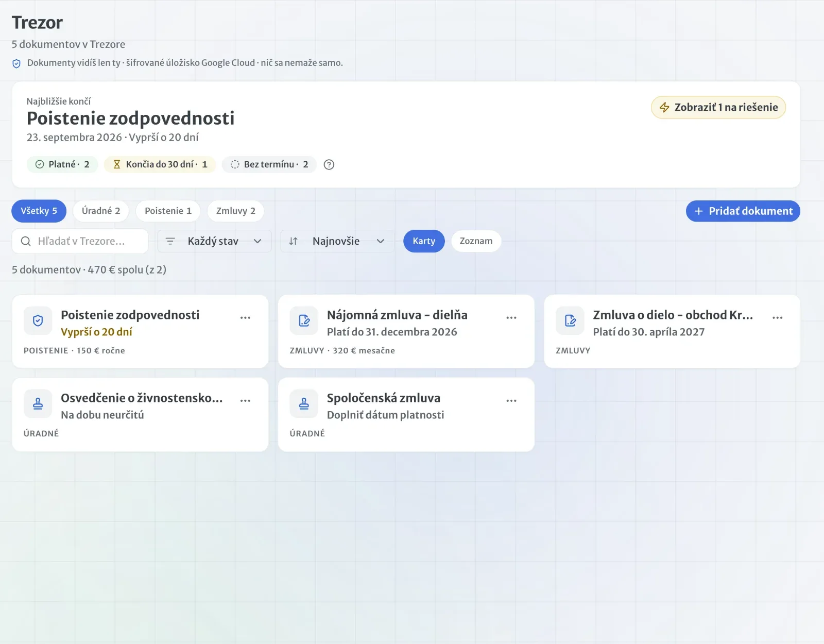Switch to Zoznam list view
Image resolution: width=824 pixels, height=644 pixels.
pyautogui.click(x=476, y=241)
